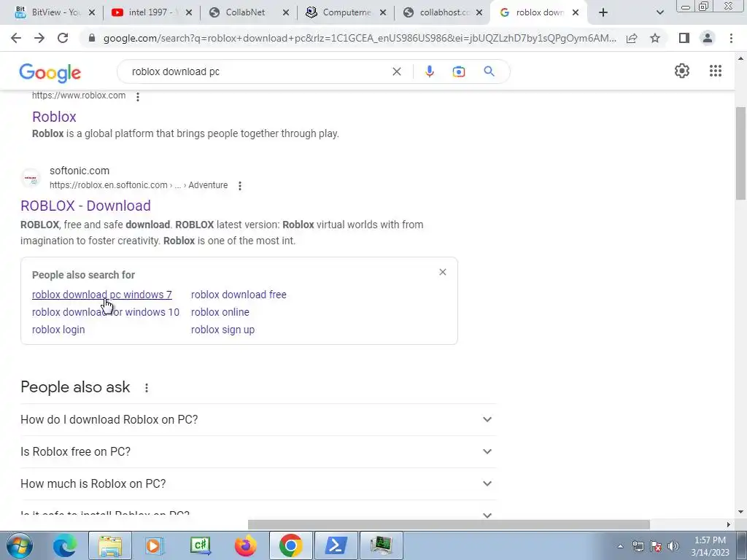The image size is (747, 560).
Task: Launch Microsoft Edge from the taskbar
Action: coord(65,545)
